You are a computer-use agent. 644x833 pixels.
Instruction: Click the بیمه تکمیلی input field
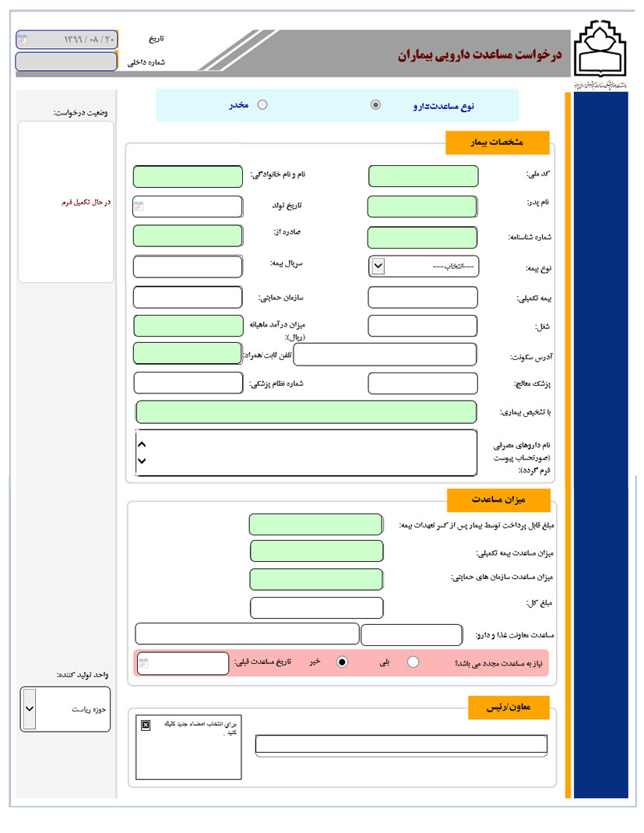[423, 298]
